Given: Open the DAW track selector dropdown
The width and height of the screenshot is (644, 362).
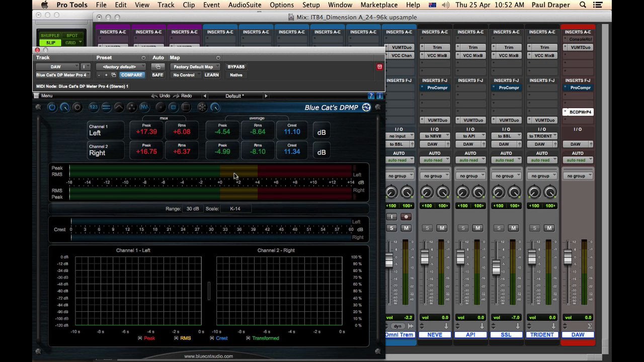Looking at the screenshot, I should pyautogui.click(x=57, y=67).
